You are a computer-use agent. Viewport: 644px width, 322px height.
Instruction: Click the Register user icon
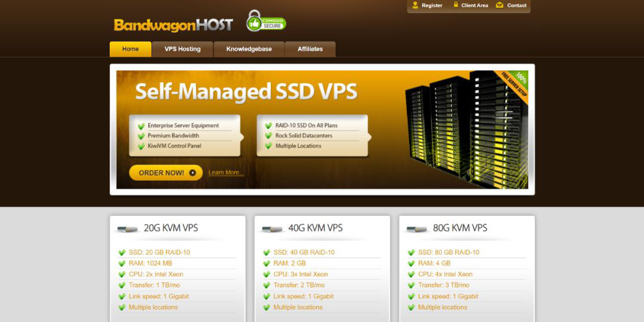tap(415, 5)
